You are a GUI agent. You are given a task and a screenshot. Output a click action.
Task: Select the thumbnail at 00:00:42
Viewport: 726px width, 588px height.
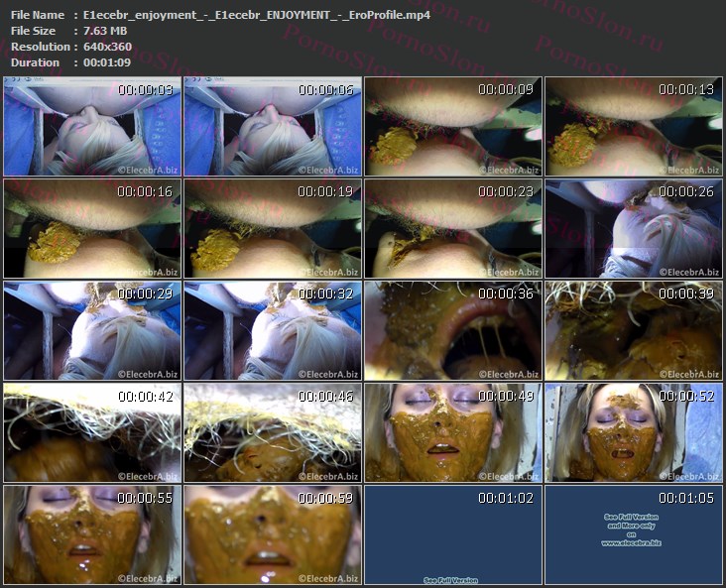tap(92, 432)
